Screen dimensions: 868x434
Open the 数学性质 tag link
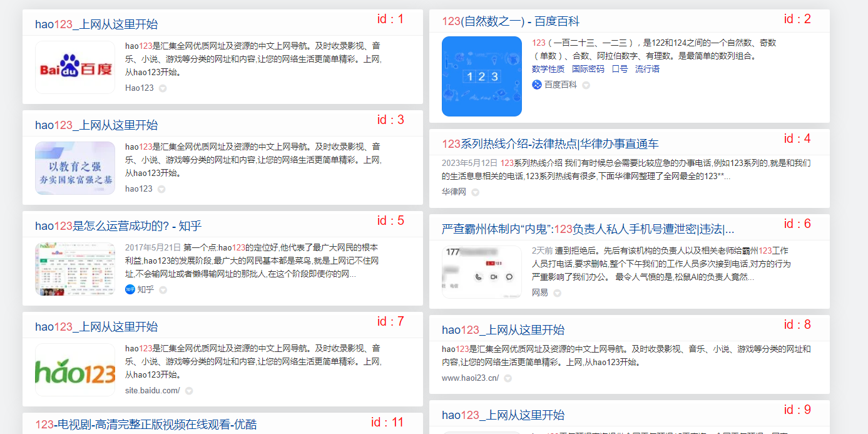click(548, 69)
